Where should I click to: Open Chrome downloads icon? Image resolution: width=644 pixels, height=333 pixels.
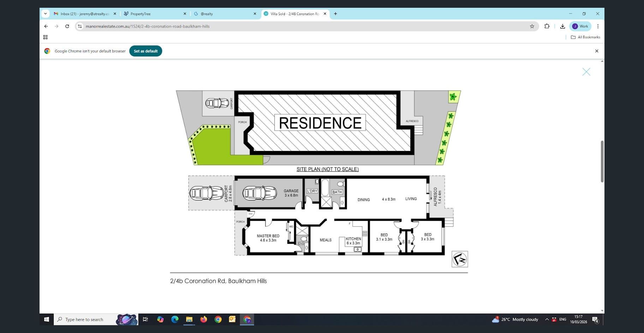[562, 26]
